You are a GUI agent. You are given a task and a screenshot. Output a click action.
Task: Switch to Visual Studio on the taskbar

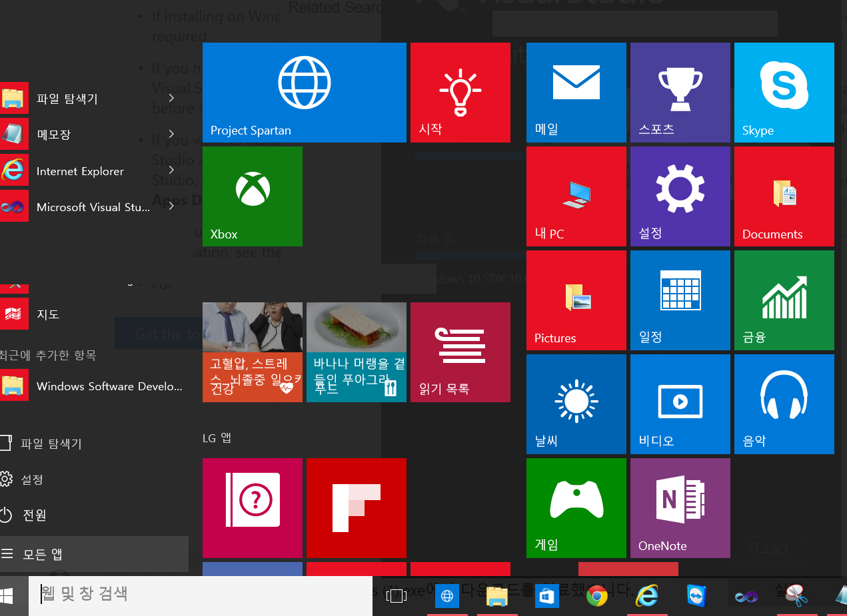746,596
